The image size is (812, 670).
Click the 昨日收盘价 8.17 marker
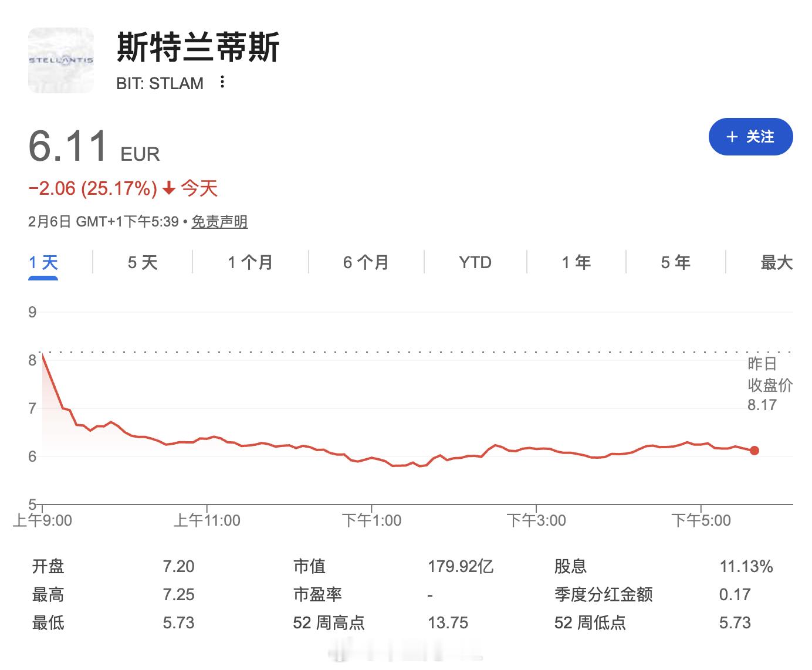pos(770,384)
